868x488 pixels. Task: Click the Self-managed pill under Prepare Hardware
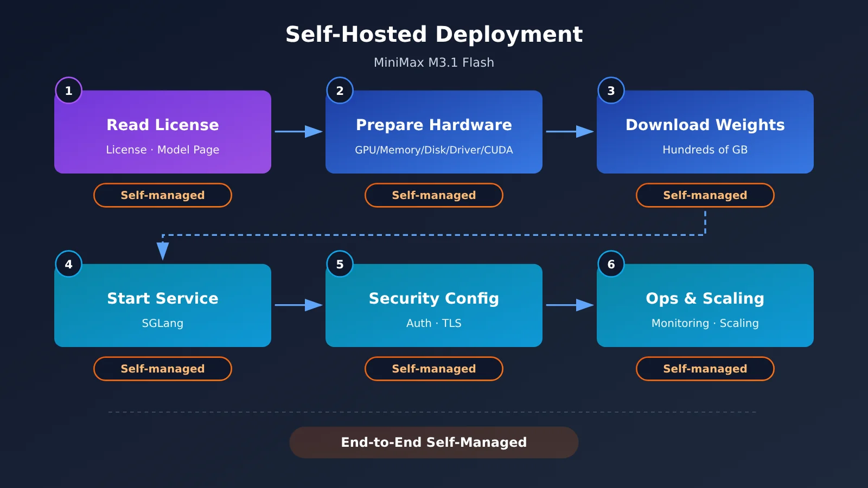pyautogui.click(x=434, y=195)
